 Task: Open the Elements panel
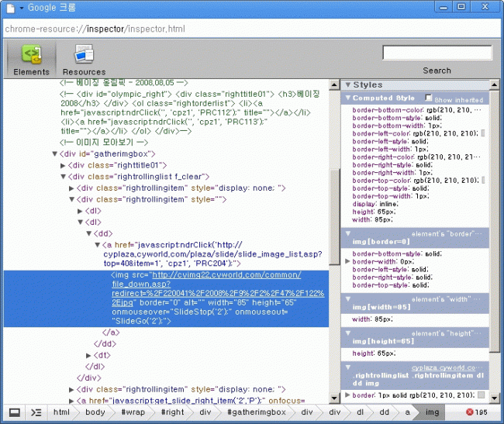(x=31, y=60)
